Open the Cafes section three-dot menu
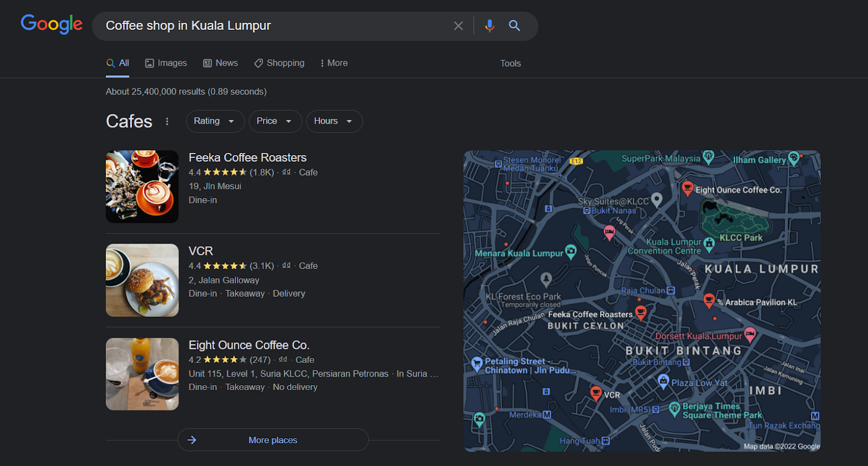Screen dimensions: 868x466 point(167,122)
